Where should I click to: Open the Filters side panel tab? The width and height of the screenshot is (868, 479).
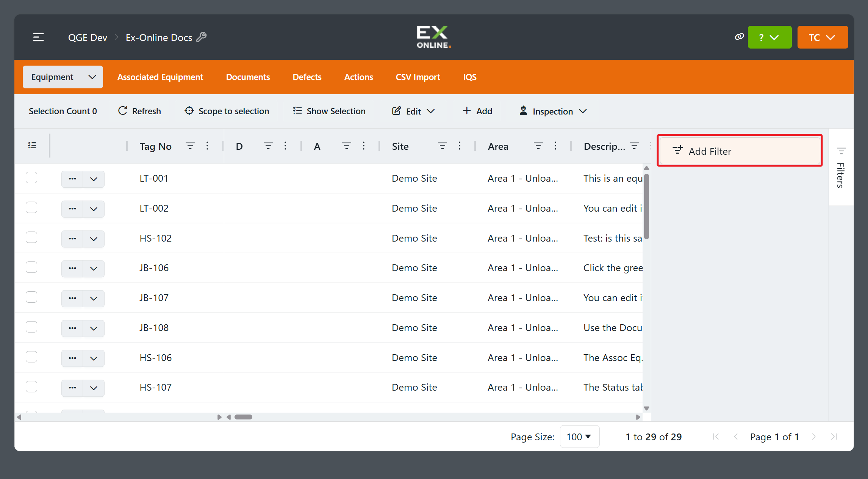point(841,167)
